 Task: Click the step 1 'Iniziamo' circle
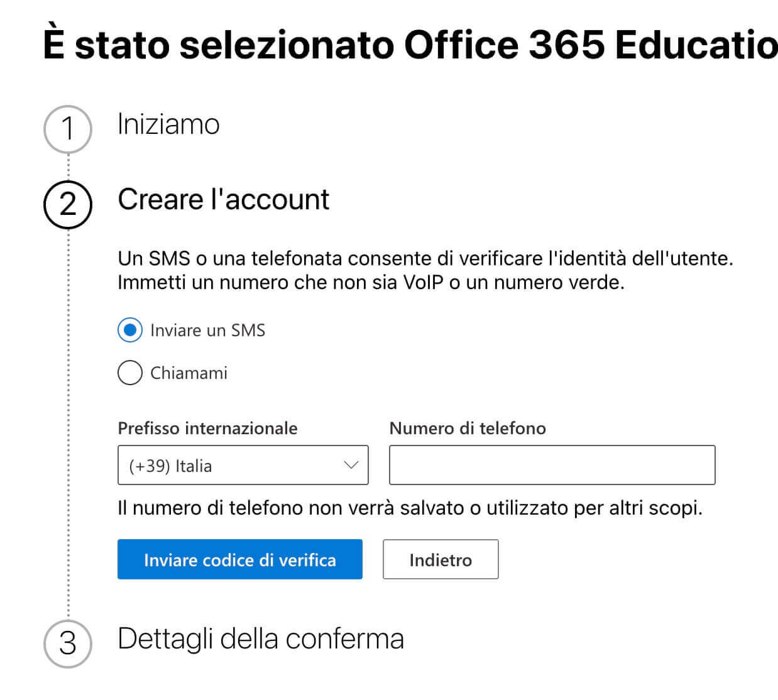click(68, 128)
